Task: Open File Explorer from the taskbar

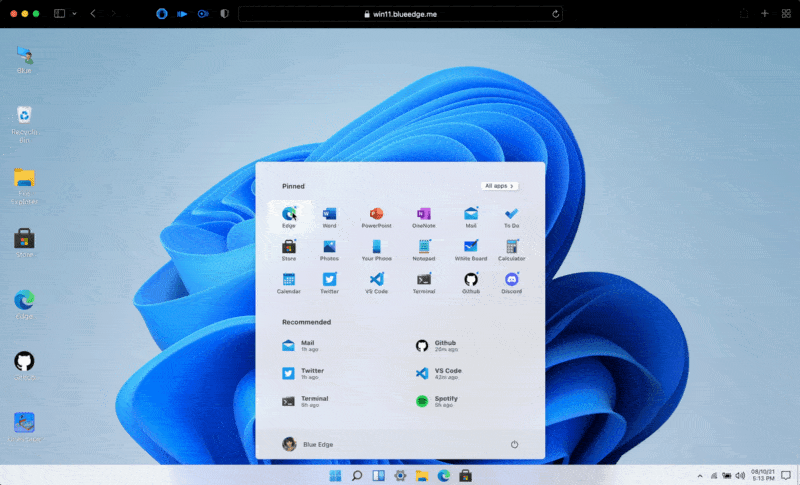Action: click(x=422, y=475)
